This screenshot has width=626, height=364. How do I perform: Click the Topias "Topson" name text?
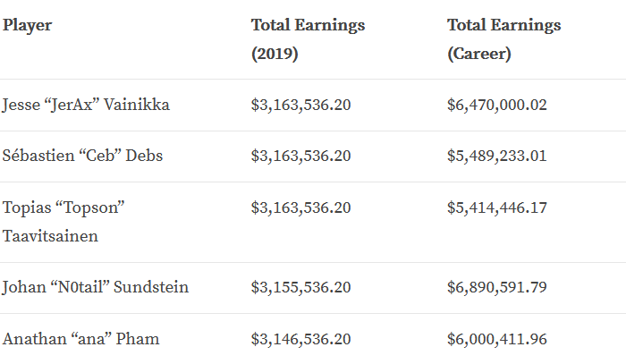point(63,207)
